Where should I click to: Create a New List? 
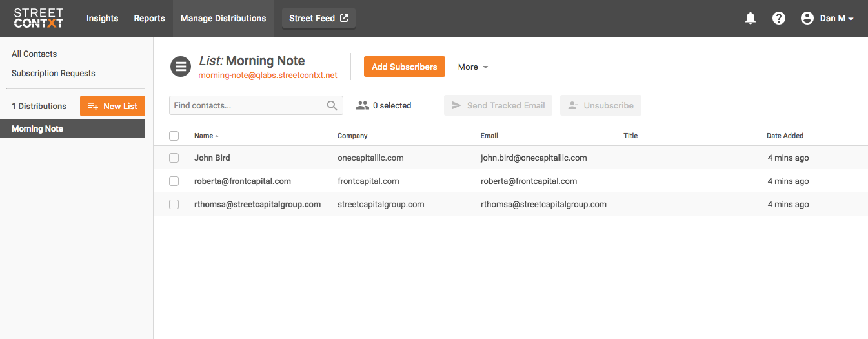point(112,106)
